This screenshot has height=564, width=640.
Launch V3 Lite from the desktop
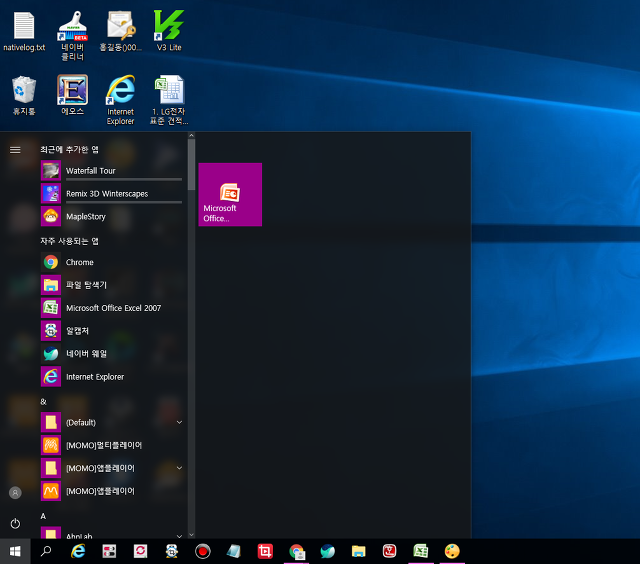169,31
